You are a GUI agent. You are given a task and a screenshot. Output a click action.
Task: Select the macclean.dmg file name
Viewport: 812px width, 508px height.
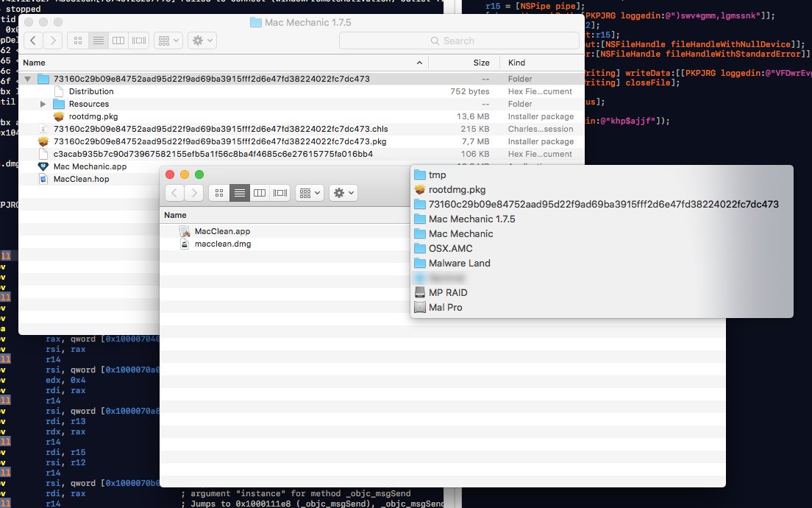(223, 244)
